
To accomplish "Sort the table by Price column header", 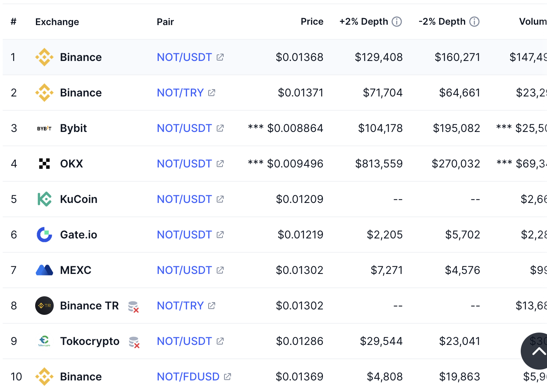I will coord(312,22).
